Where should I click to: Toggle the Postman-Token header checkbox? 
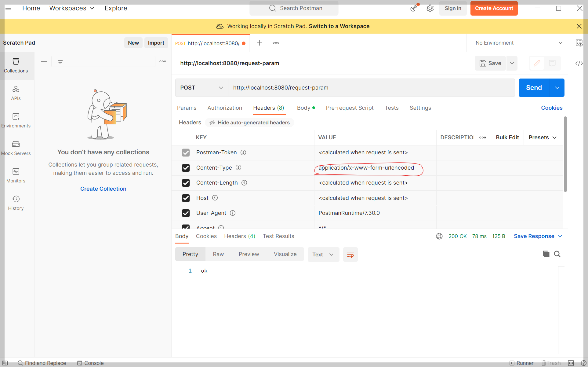pyautogui.click(x=186, y=152)
